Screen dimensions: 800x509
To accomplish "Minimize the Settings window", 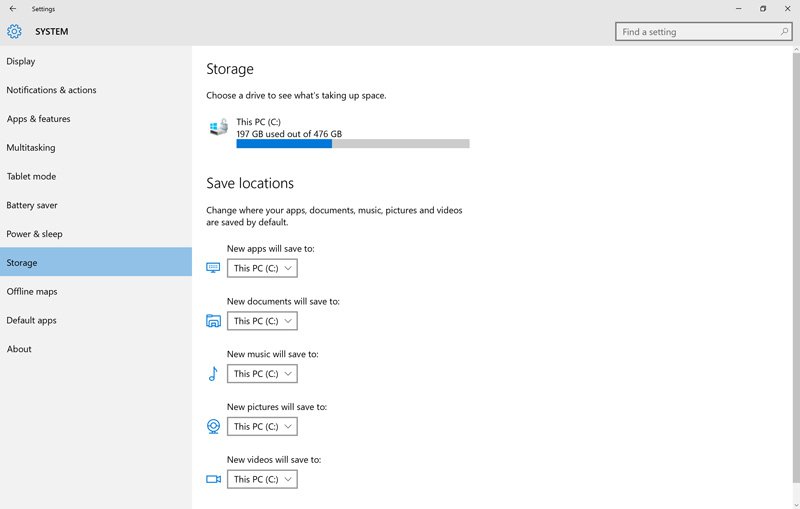I will (738, 9).
